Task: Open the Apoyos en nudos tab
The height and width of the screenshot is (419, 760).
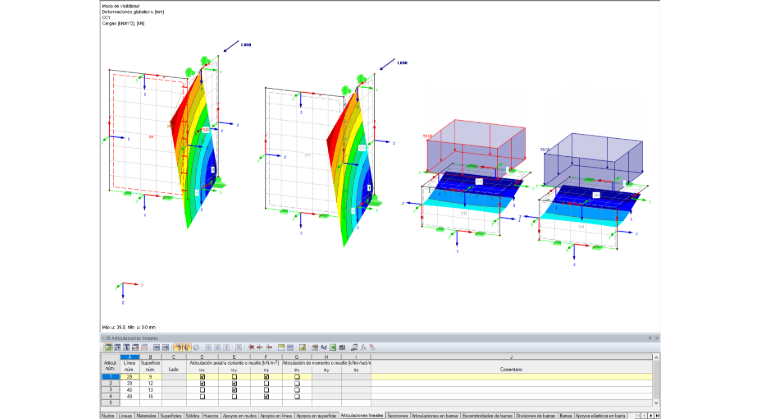Action: pyautogui.click(x=239, y=416)
